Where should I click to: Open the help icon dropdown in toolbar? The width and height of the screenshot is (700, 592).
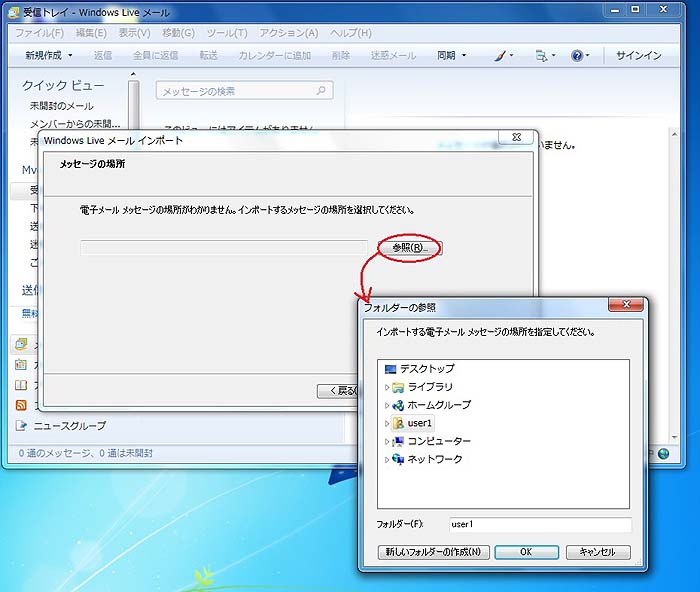(x=582, y=56)
